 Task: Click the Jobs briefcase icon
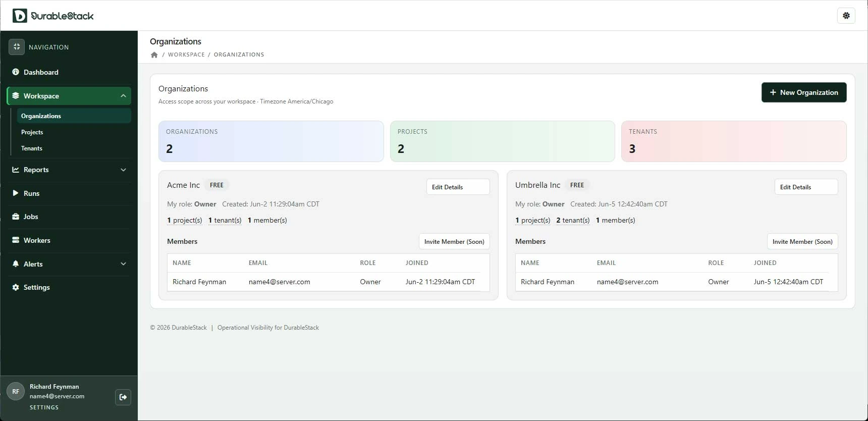(x=16, y=217)
